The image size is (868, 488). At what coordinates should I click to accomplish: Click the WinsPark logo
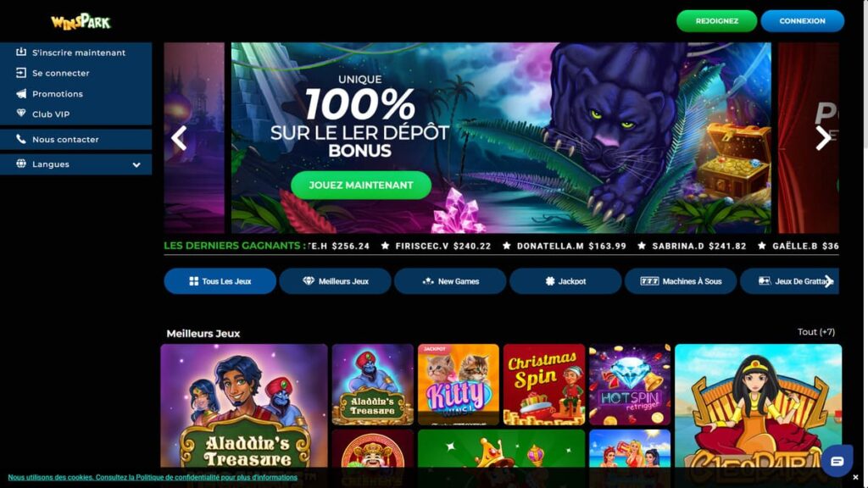(x=81, y=21)
